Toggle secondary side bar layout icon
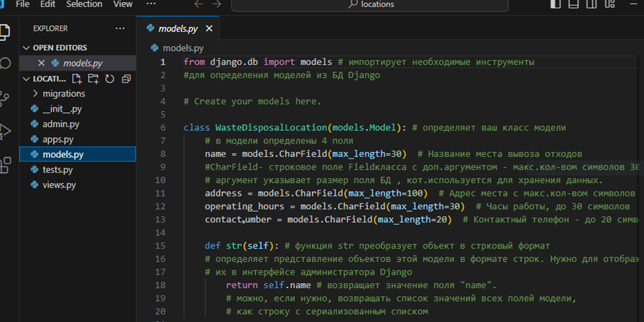The image size is (644, 322). pyautogui.click(x=592, y=4)
